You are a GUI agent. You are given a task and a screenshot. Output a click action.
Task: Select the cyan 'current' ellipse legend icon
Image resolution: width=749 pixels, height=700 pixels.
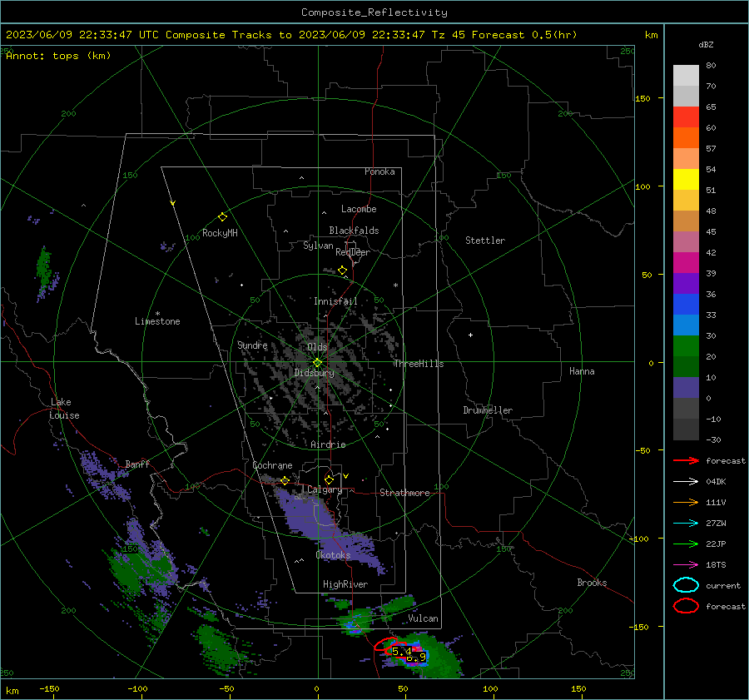tap(686, 585)
